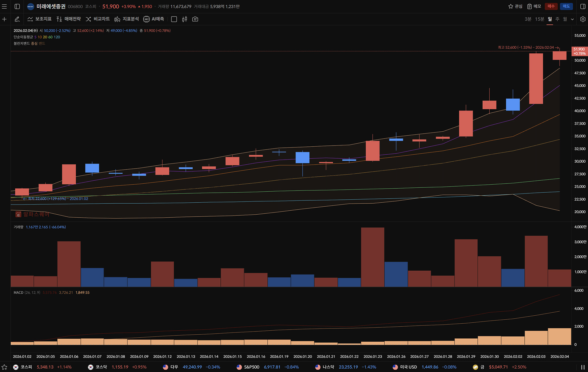Switch to the 15분 timeframe tab

[539, 19]
